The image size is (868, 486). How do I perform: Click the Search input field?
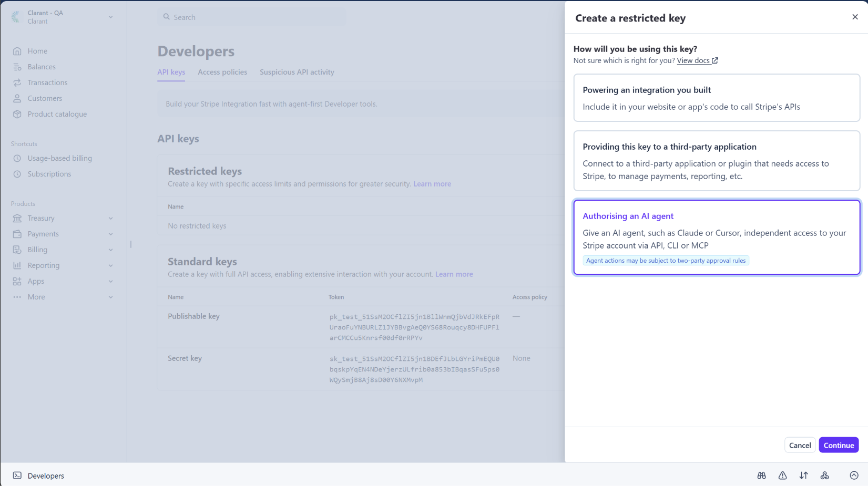(252, 17)
